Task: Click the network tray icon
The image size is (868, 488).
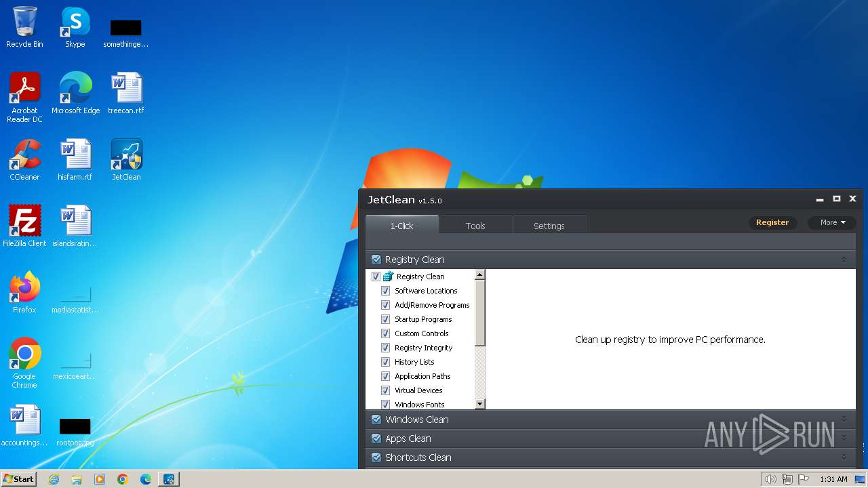Action: (x=787, y=479)
